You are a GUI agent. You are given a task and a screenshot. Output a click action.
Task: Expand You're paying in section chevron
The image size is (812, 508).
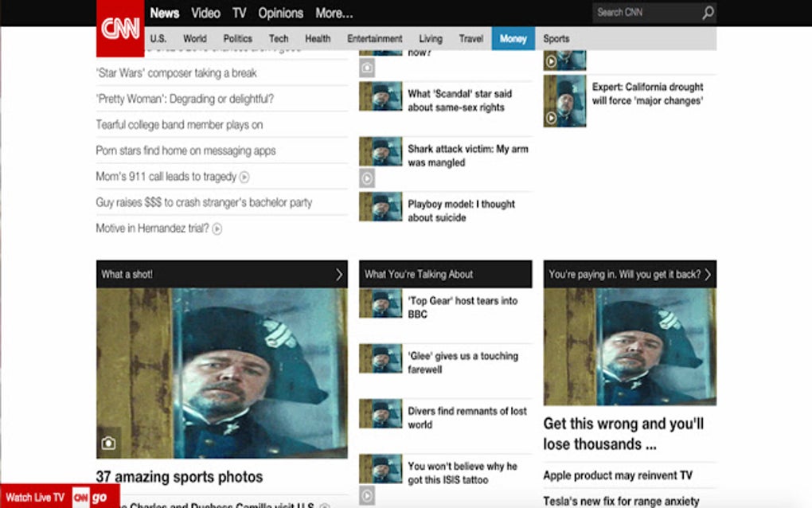[x=708, y=275]
